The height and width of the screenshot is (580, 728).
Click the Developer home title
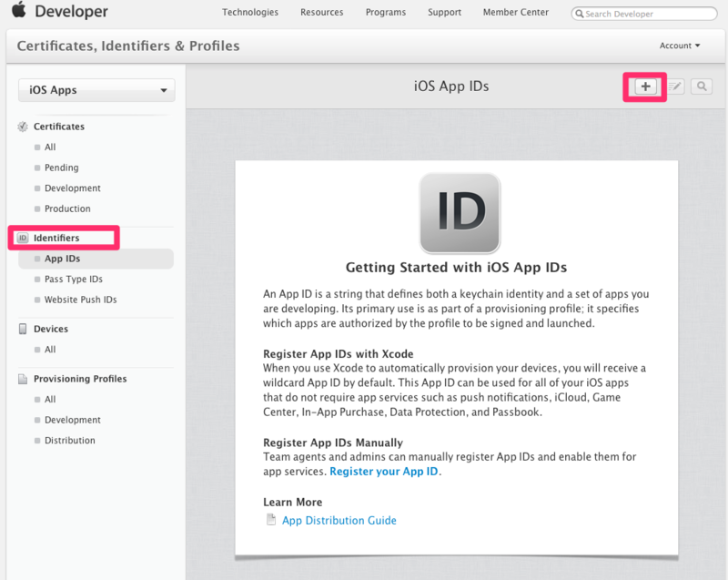coord(72,11)
